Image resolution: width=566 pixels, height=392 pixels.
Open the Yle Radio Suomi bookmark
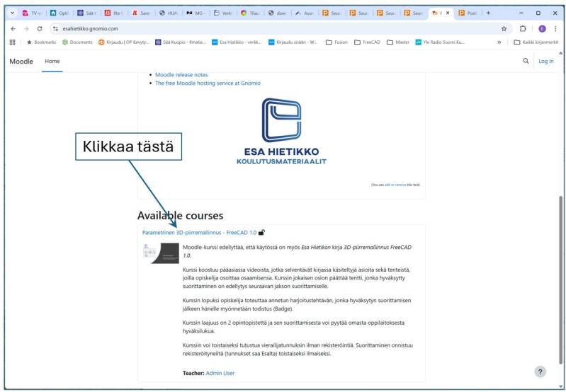440,42
